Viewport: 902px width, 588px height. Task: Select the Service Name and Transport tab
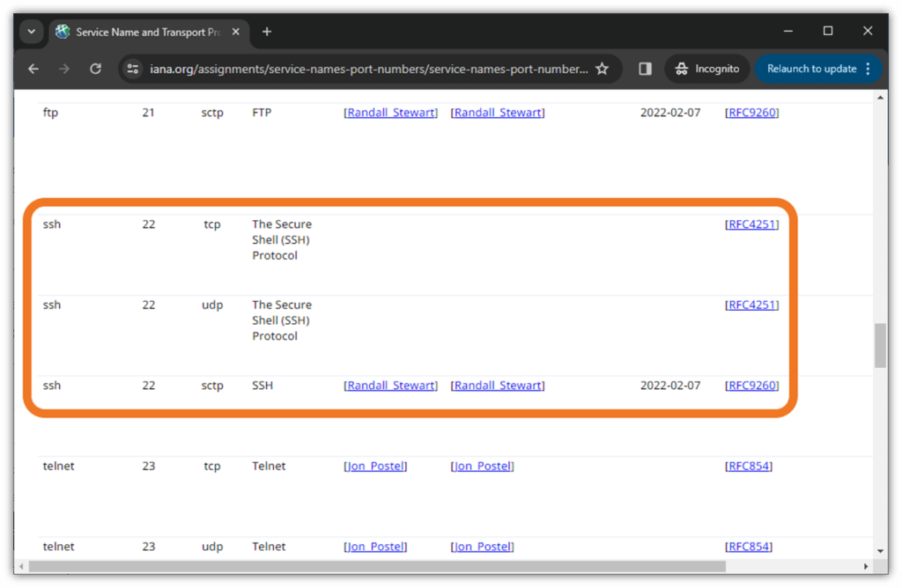141,32
